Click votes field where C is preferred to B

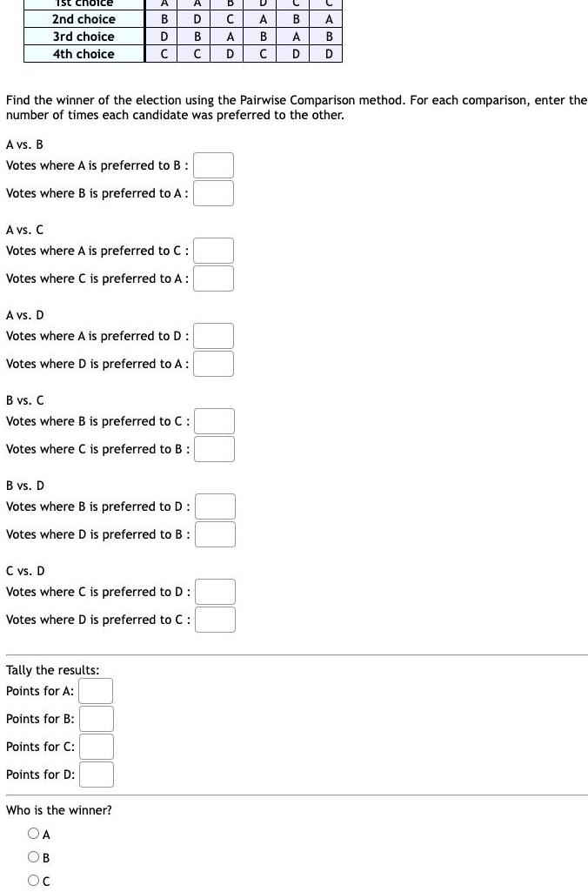point(215,448)
